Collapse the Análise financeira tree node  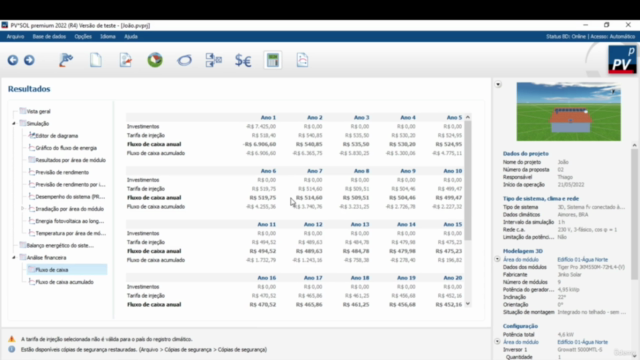pos(14,258)
